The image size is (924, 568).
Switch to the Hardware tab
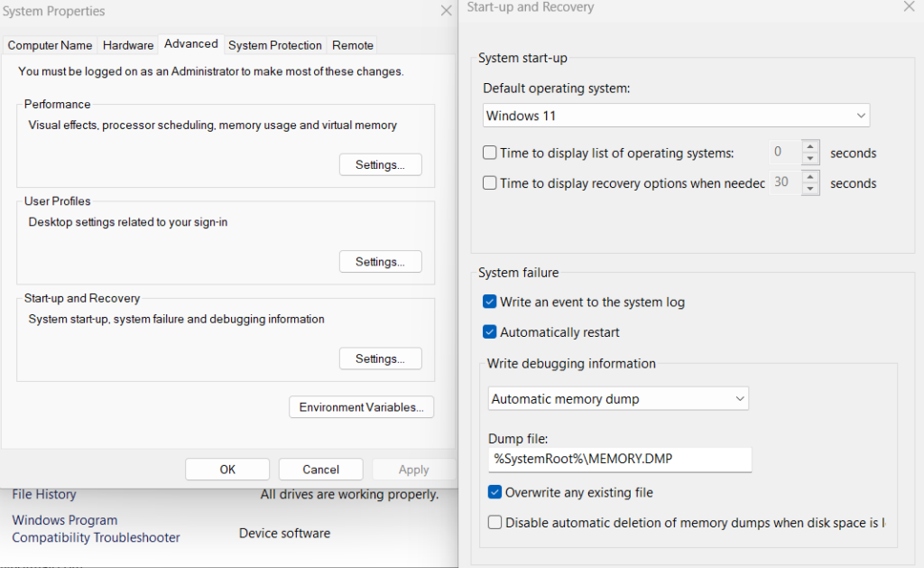(x=127, y=44)
